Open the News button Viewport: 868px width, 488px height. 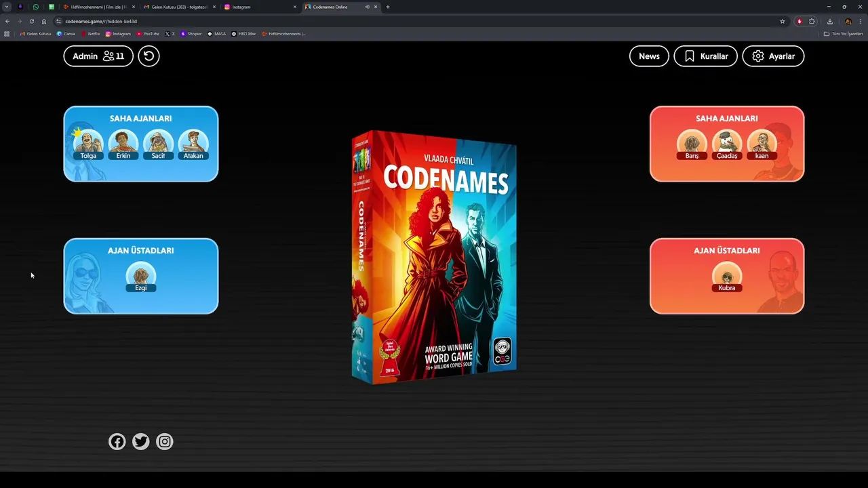[x=649, y=56]
